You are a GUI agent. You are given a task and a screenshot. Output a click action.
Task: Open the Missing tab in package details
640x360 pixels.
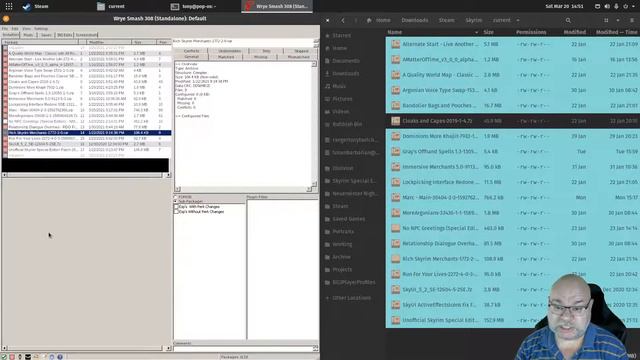click(260, 57)
